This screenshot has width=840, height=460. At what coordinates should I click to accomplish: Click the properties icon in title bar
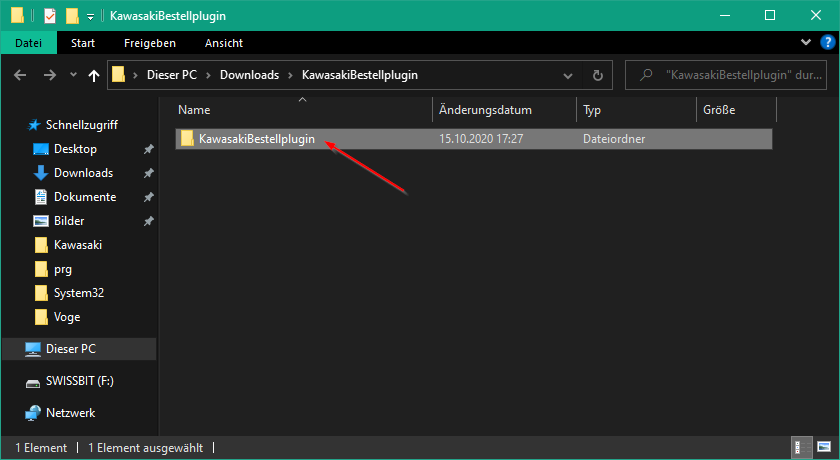[49, 16]
